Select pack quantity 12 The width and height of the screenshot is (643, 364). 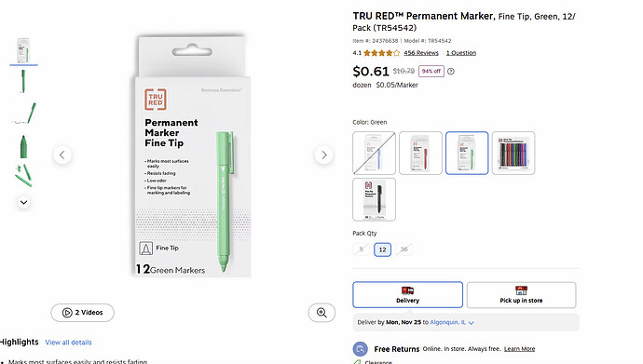(x=383, y=249)
